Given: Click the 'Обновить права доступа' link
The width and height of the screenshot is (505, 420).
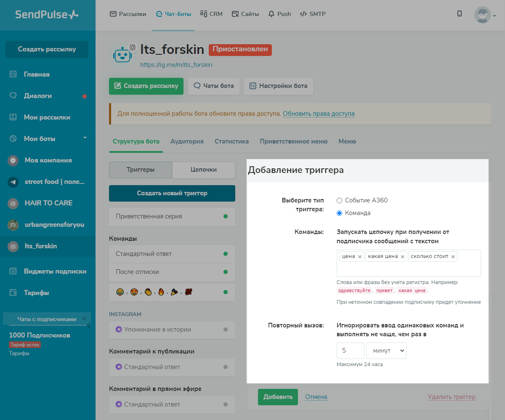Looking at the screenshot, I should (x=319, y=114).
